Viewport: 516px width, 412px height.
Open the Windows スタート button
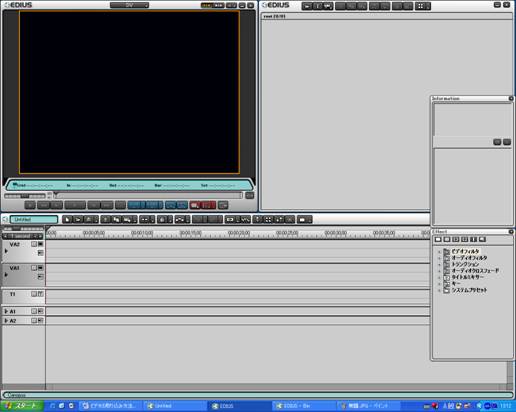pos(22,406)
